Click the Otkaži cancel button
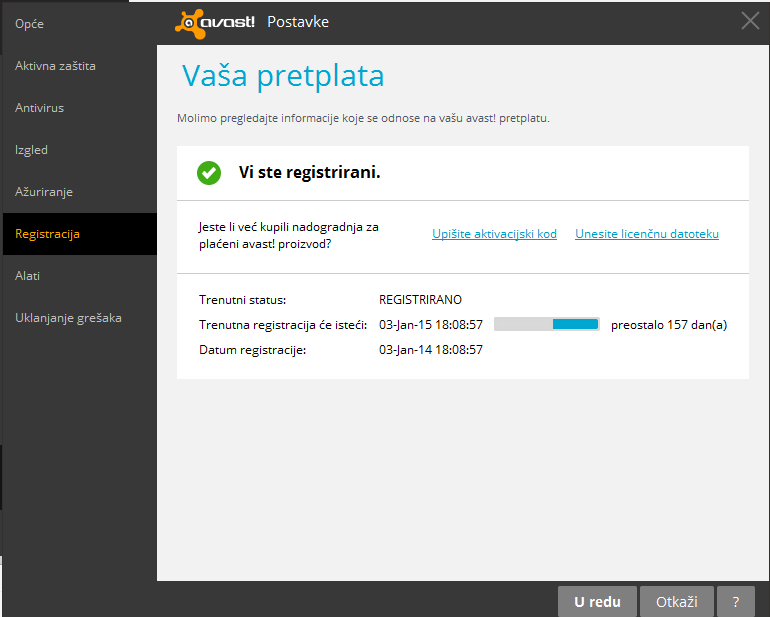Image resolution: width=770 pixels, height=617 pixels. pos(677,601)
